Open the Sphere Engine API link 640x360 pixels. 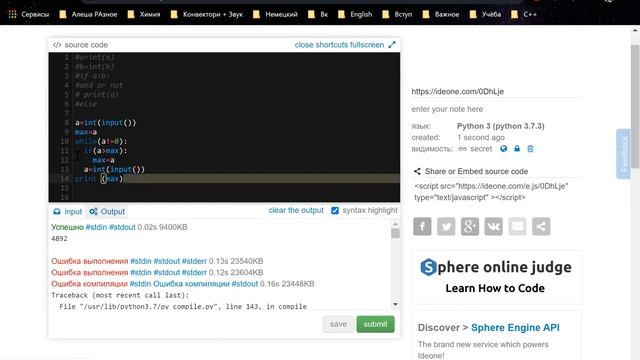click(x=515, y=328)
